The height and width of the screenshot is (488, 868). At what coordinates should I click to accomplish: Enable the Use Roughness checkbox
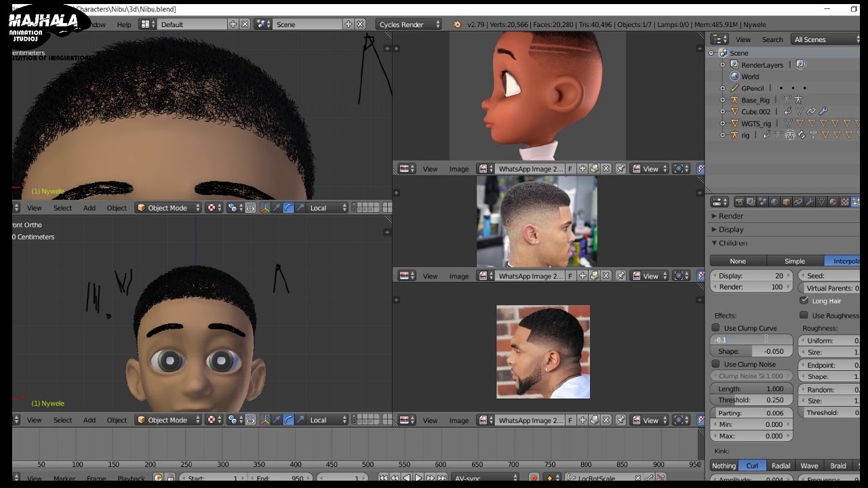tap(804, 315)
